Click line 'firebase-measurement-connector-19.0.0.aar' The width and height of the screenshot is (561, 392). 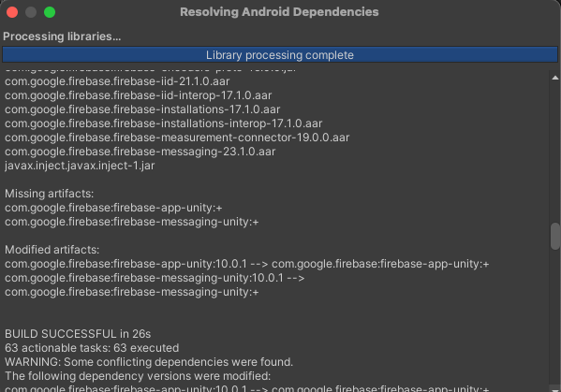pyautogui.click(x=177, y=138)
